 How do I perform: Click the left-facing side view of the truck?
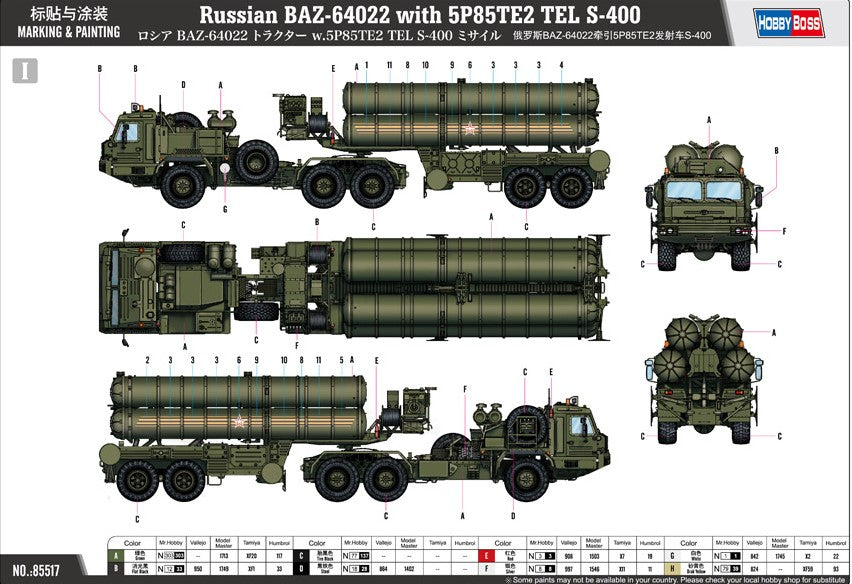[x=354, y=142]
